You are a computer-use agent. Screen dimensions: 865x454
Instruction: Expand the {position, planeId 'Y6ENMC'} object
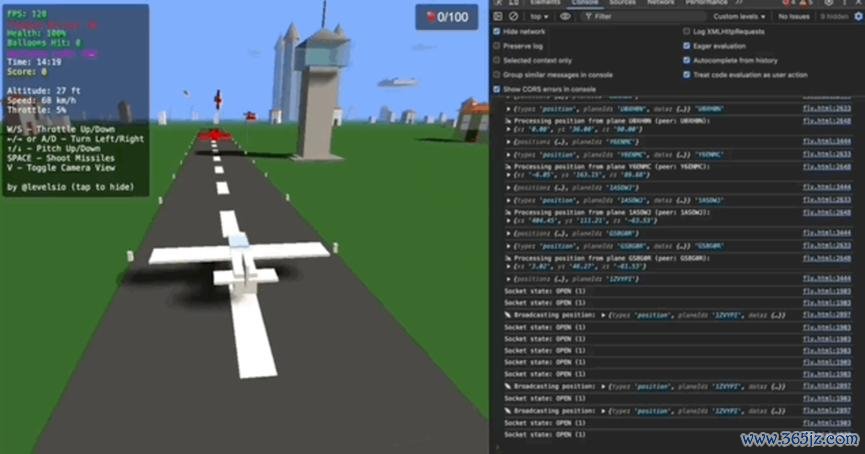pyautogui.click(x=509, y=142)
